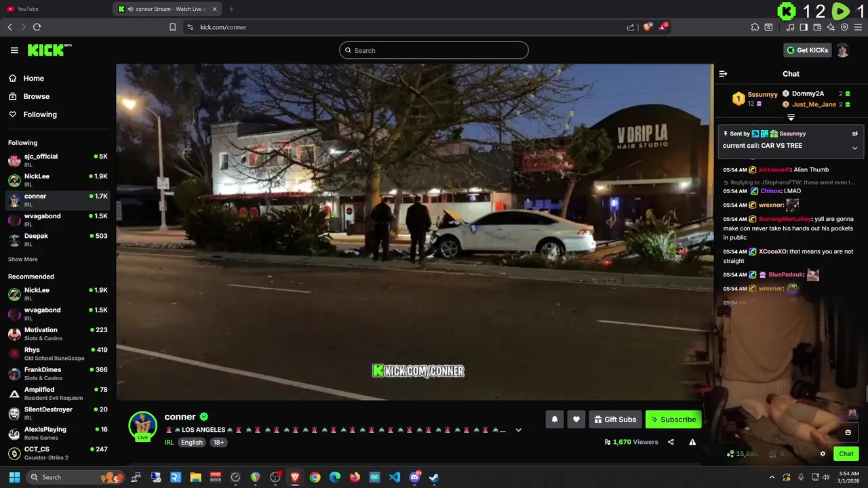
Task: Open Motivation recommended channel
Action: [x=58, y=334]
